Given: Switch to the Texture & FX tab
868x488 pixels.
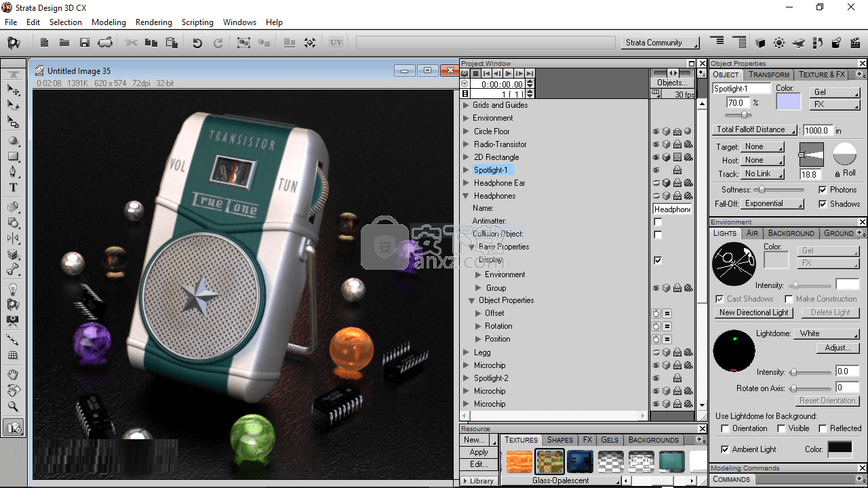Looking at the screenshot, I should (x=822, y=75).
